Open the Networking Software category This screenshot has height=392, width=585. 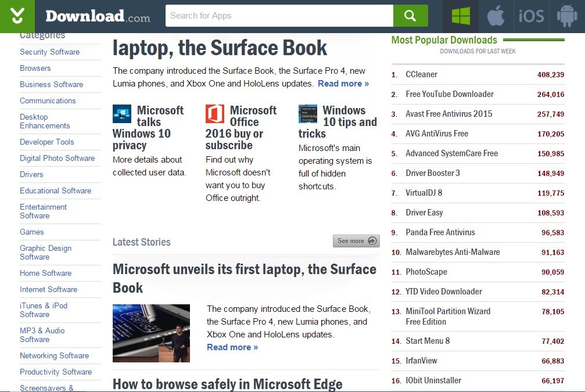pyautogui.click(x=55, y=356)
